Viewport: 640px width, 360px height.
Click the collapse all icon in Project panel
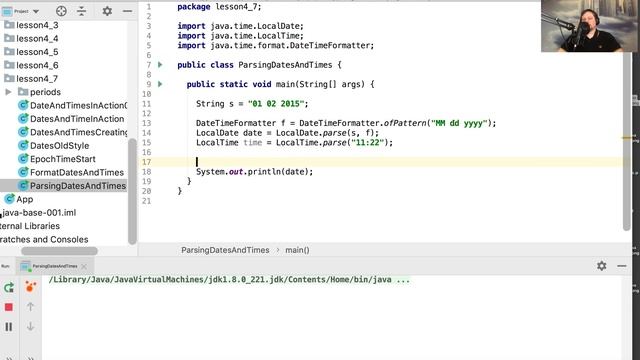82,11
